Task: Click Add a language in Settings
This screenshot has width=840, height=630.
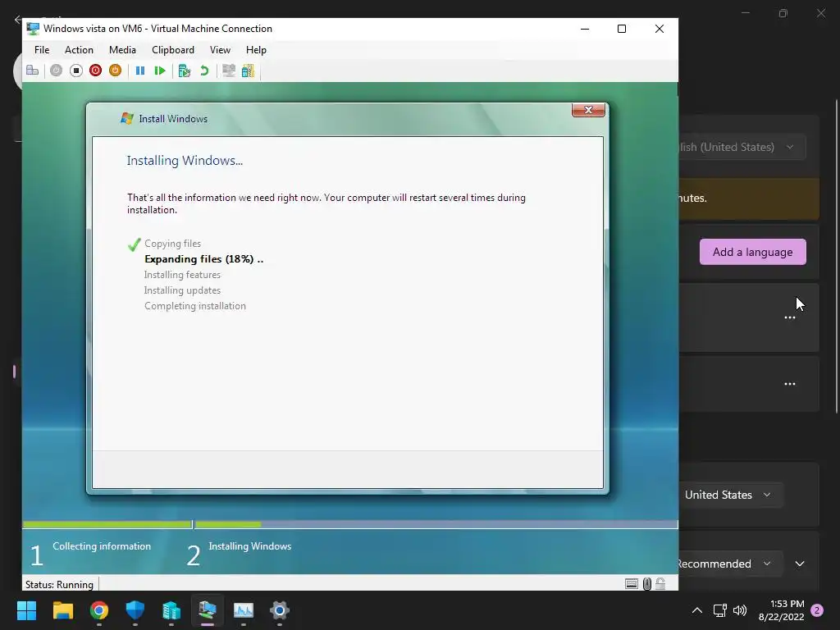Action: 753,252
